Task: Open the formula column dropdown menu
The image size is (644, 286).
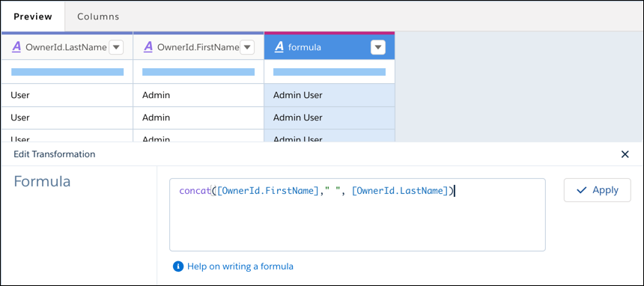Action: [378, 48]
